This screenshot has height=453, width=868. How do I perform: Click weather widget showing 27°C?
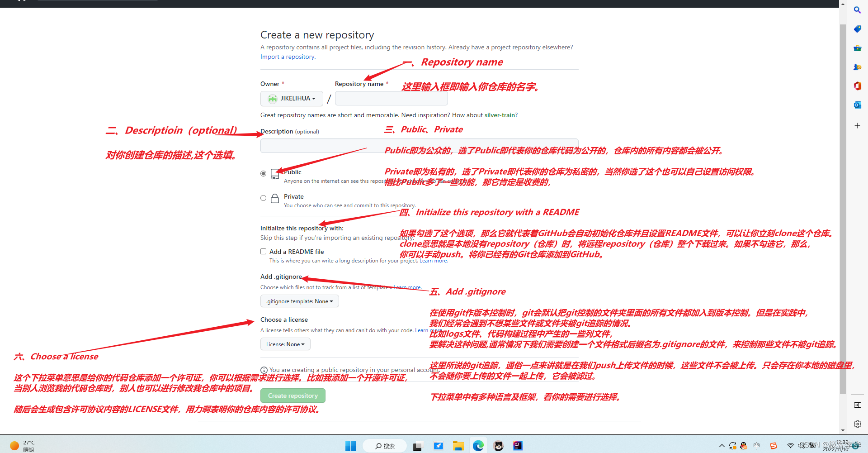(23, 446)
